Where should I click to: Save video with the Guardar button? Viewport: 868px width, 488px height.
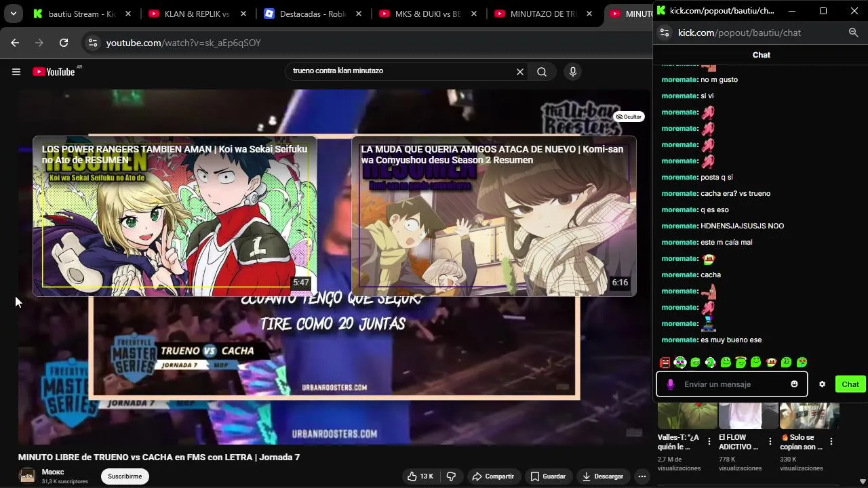tap(548, 476)
